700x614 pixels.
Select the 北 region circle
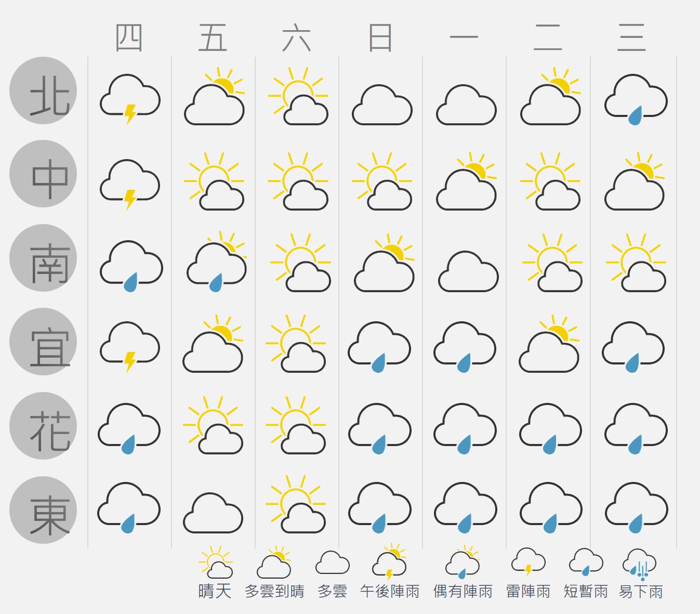(x=43, y=90)
